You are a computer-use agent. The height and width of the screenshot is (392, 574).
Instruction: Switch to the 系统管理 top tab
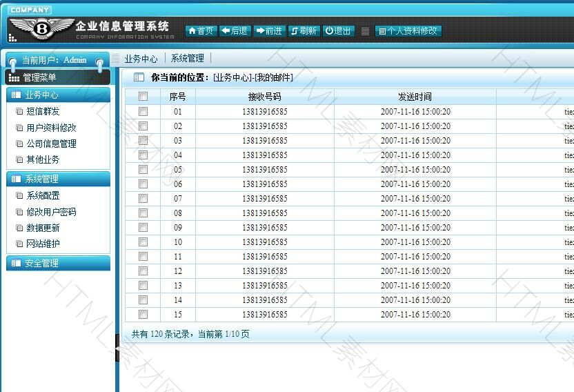coord(188,59)
